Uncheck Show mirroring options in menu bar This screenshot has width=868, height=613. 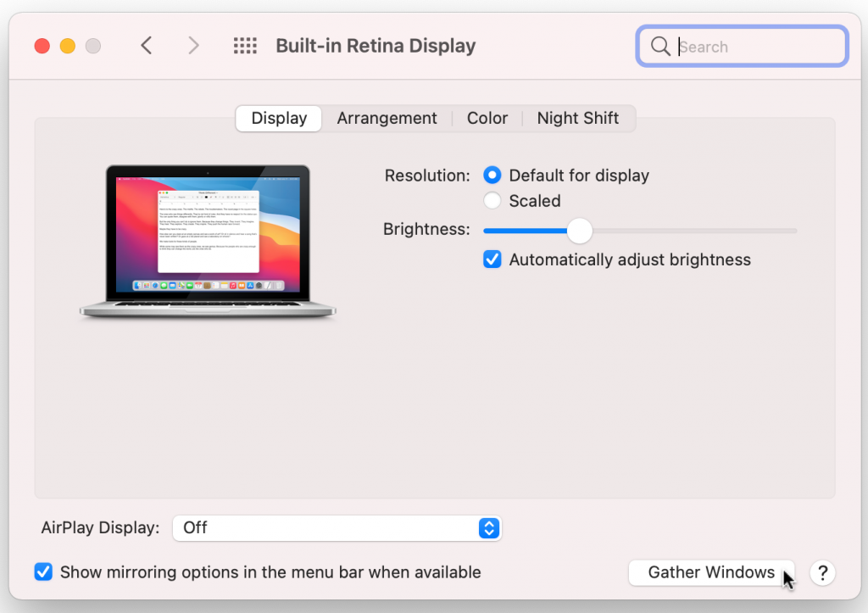click(43, 572)
